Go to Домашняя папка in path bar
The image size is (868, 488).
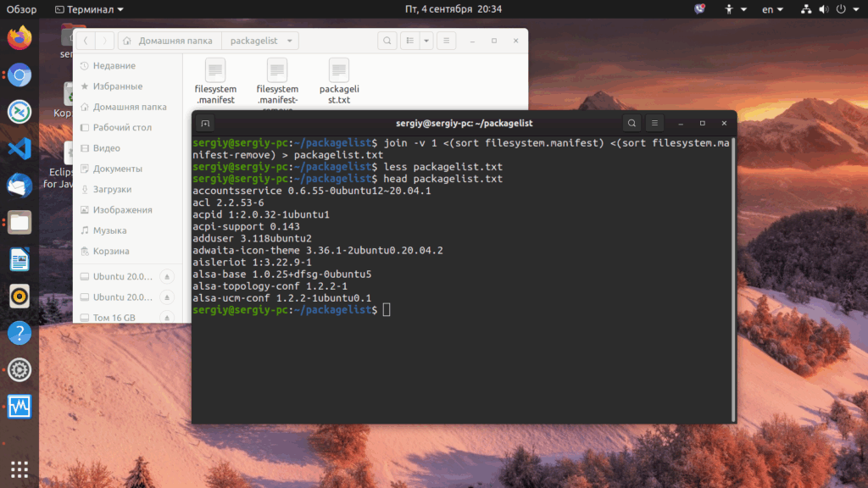(170, 41)
